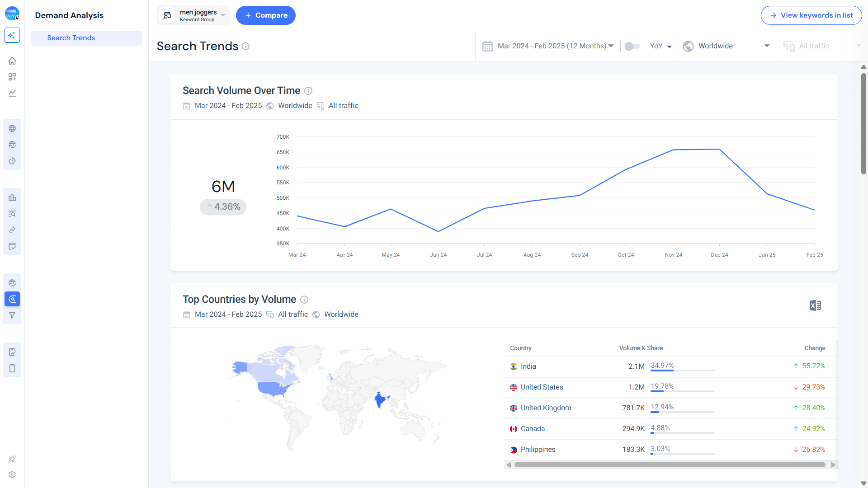
Task: Select the bar chart icon in the sidebar
Action: (12, 198)
